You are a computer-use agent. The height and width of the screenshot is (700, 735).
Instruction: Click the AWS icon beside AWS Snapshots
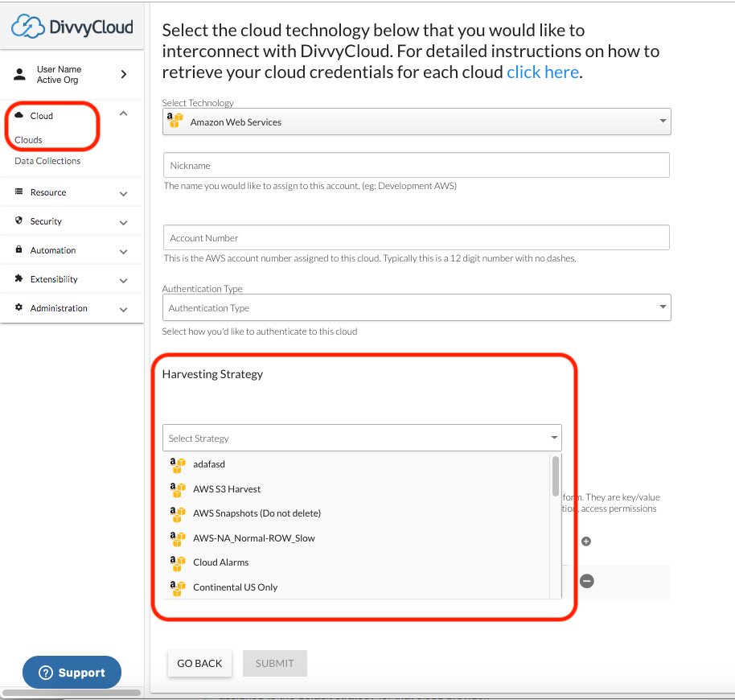(178, 514)
